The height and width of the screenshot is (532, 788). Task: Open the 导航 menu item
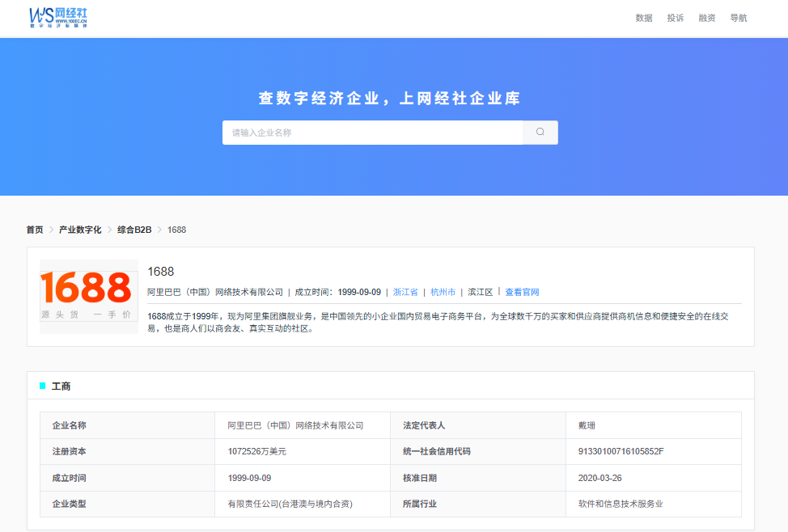coord(739,18)
